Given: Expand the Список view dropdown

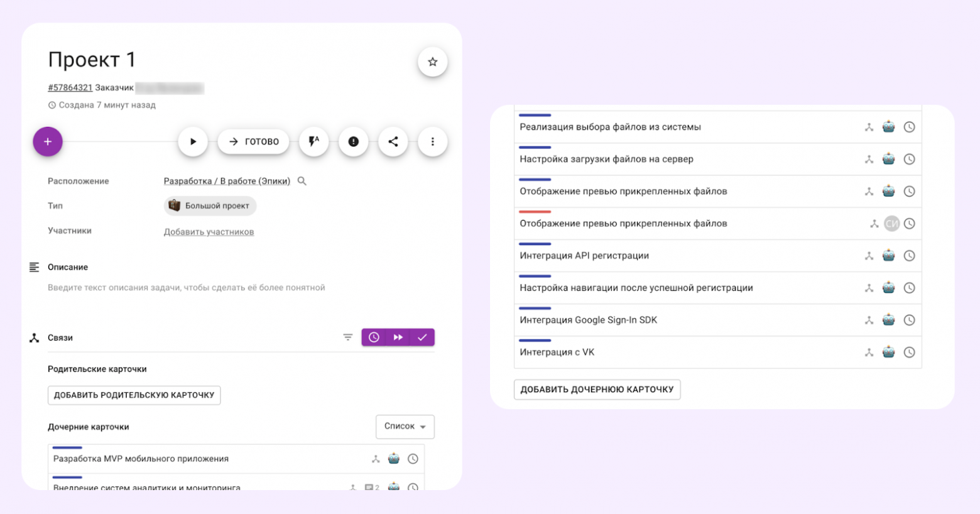Looking at the screenshot, I should tap(405, 427).
